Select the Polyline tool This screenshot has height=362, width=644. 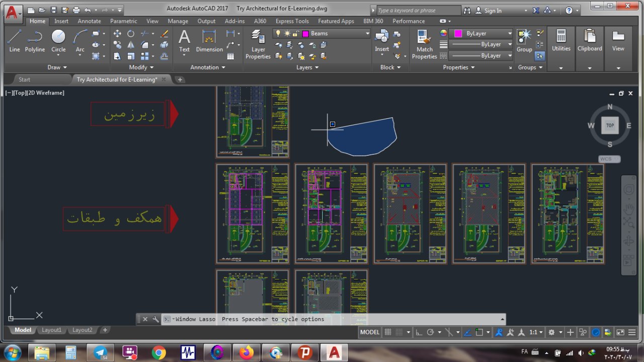35,41
